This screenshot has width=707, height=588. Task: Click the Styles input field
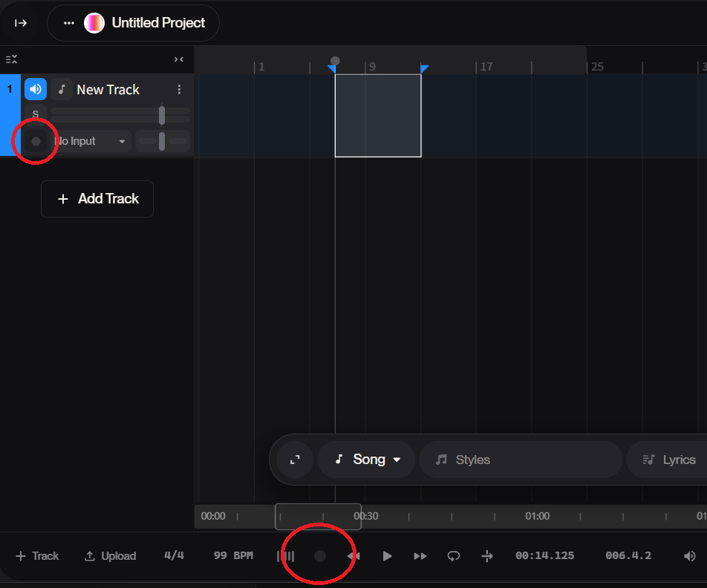521,460
